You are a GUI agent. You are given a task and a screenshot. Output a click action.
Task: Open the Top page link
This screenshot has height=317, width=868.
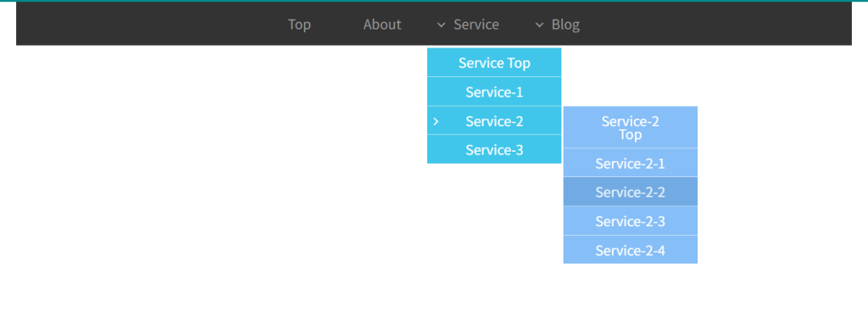pos(299,25)
